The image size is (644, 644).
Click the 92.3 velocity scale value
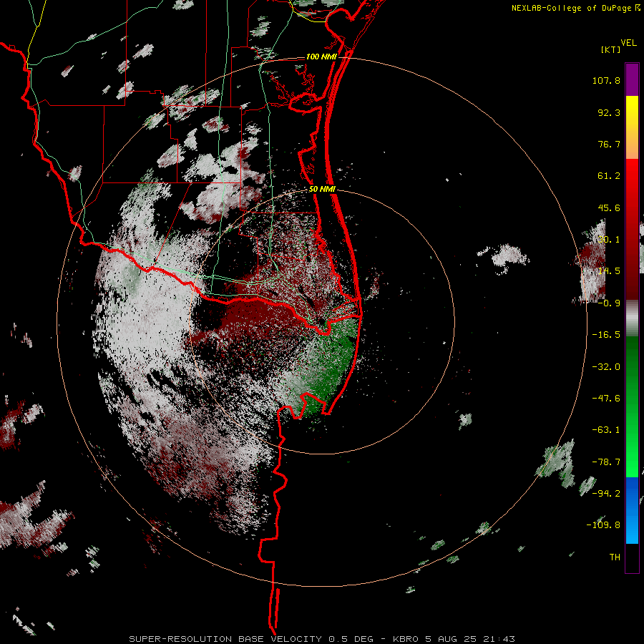point(609,112)
